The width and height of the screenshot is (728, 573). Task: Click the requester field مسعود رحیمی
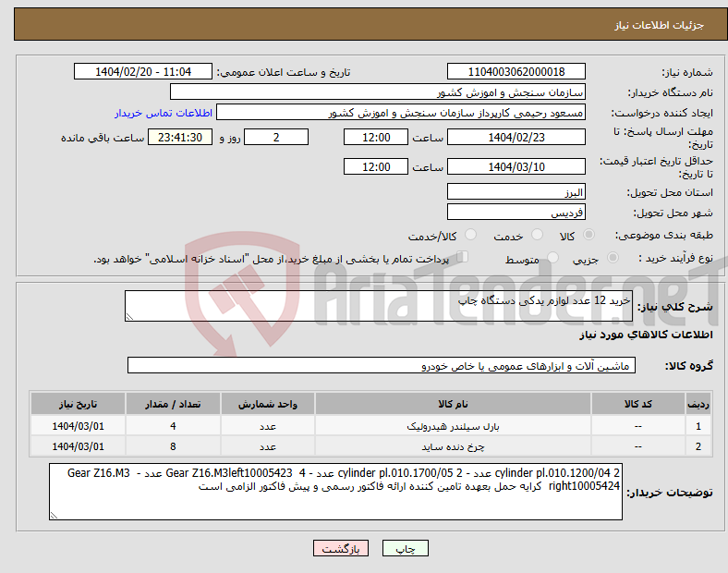(401, 113)
